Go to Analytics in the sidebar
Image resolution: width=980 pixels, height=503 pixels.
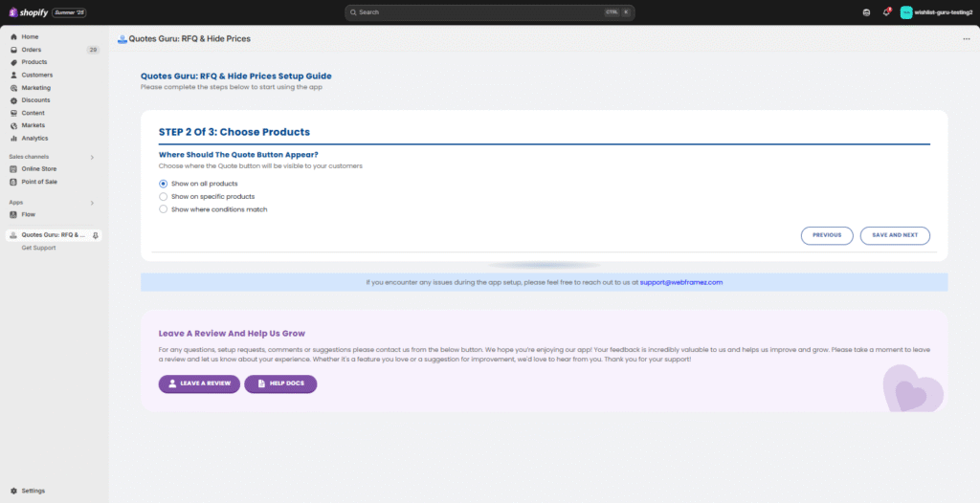click(34, 138)
